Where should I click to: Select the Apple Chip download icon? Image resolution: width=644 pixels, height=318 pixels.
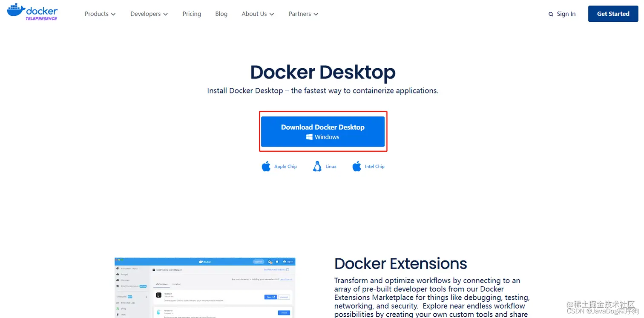click(x=266, y=166)
